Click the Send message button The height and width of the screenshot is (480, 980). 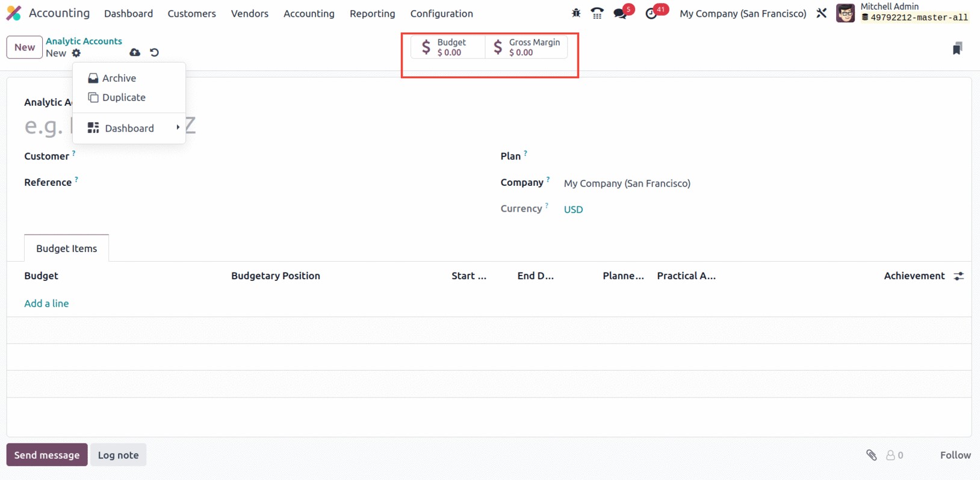pos(47,455)
